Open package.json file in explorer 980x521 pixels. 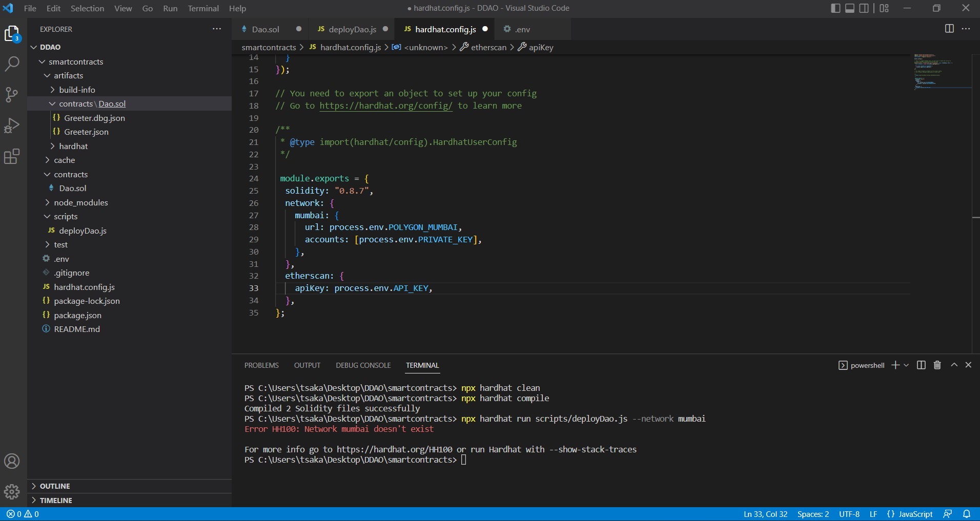(x=129, y=315)
